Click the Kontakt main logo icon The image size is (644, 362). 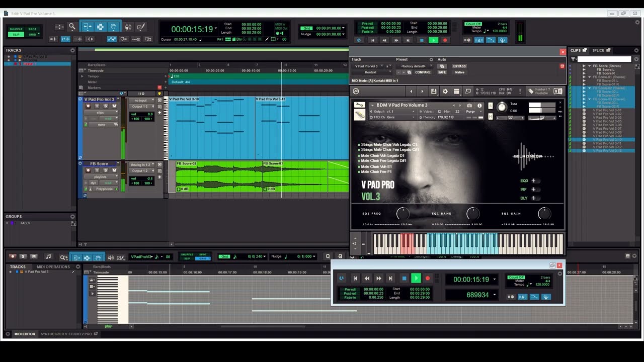356,91
